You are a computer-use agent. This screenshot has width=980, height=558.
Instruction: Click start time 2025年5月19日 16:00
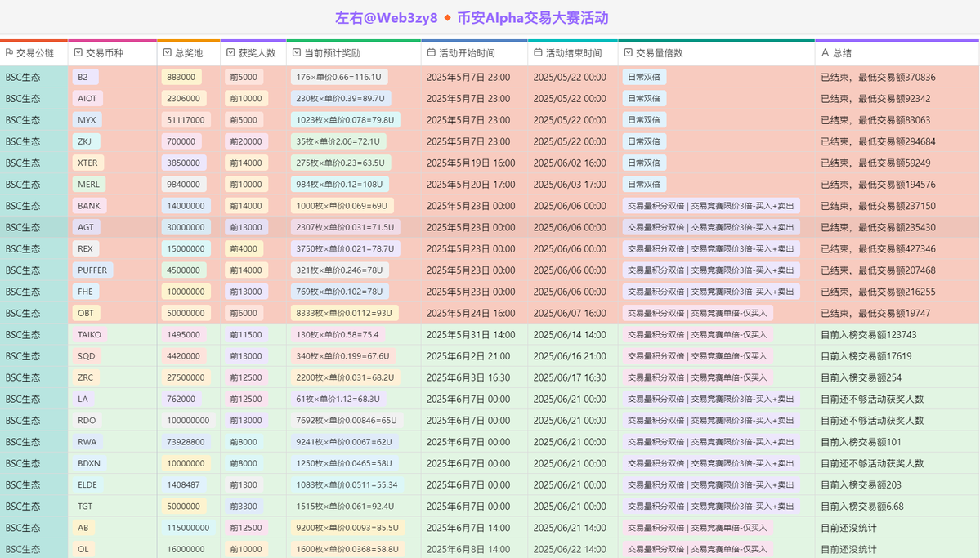[x=471, y=163]
